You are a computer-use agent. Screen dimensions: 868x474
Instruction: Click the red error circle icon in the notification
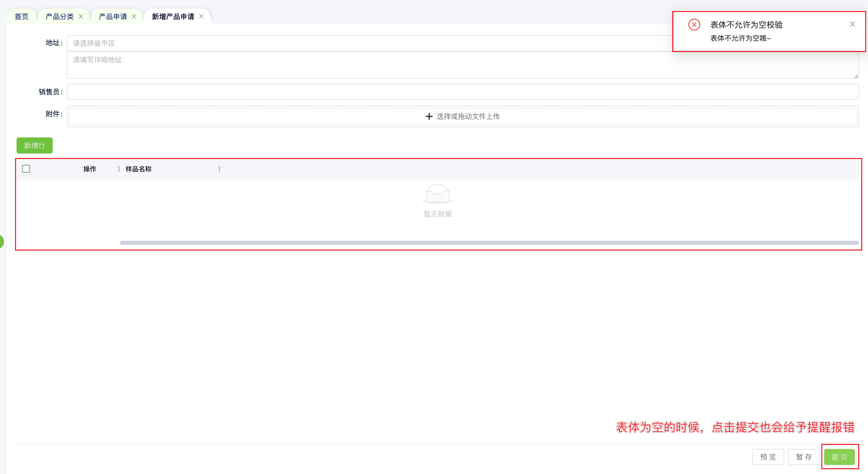694,25
